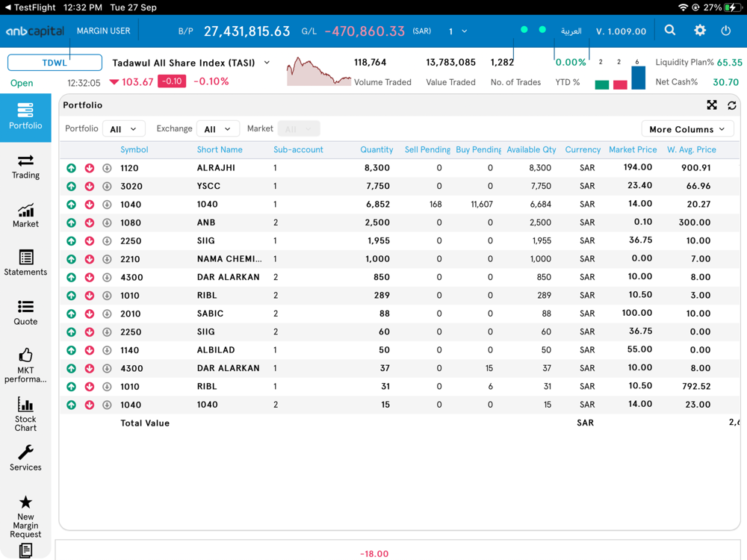Image resolution: width=747 pixels, height=560 pixels.
Task: Open Services wrench in sidebar
Action: [25, 458]
